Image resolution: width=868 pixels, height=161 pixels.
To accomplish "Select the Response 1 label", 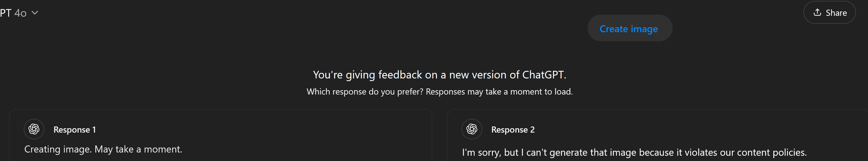I will (x=75, y=130).
